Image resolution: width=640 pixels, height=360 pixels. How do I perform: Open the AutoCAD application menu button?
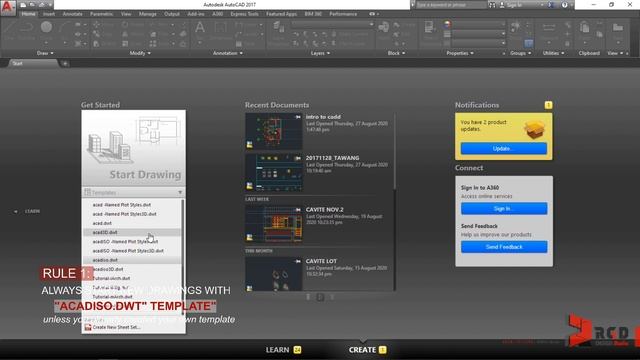click(8, 8)
